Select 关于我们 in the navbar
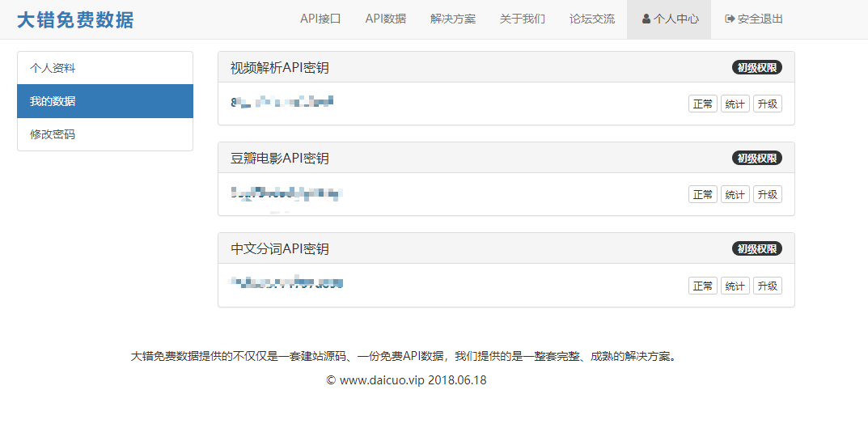 click(x=523, y=19)
